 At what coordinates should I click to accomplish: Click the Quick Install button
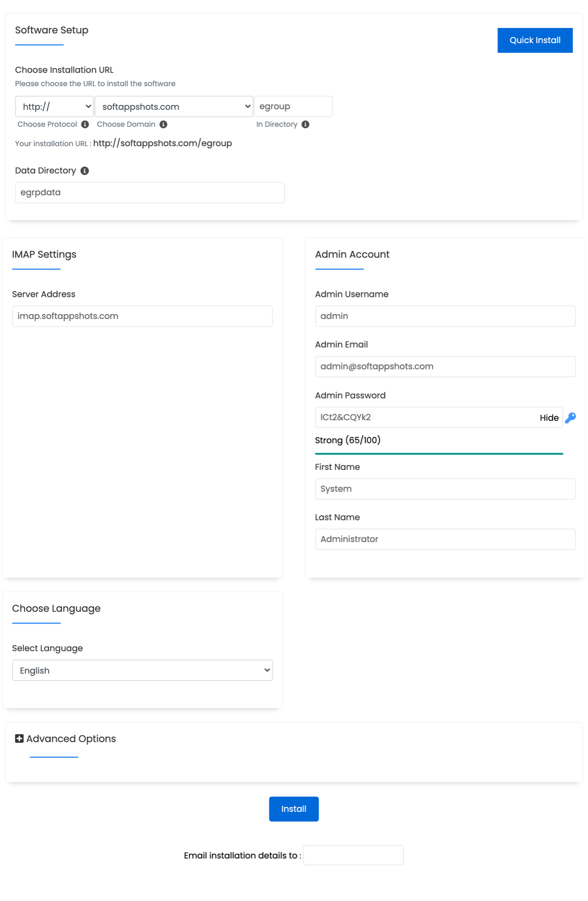[x=535, y=40]
